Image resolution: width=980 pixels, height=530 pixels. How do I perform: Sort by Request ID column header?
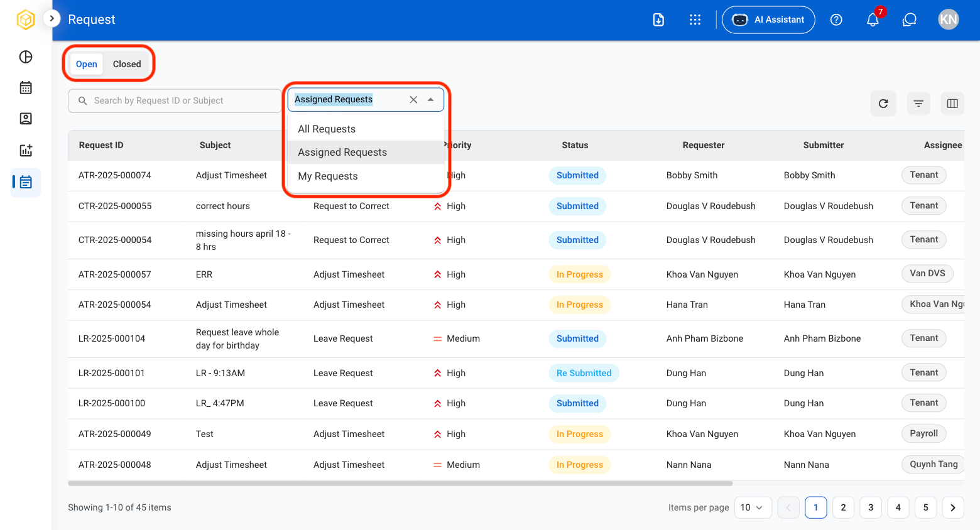(101, 145)
